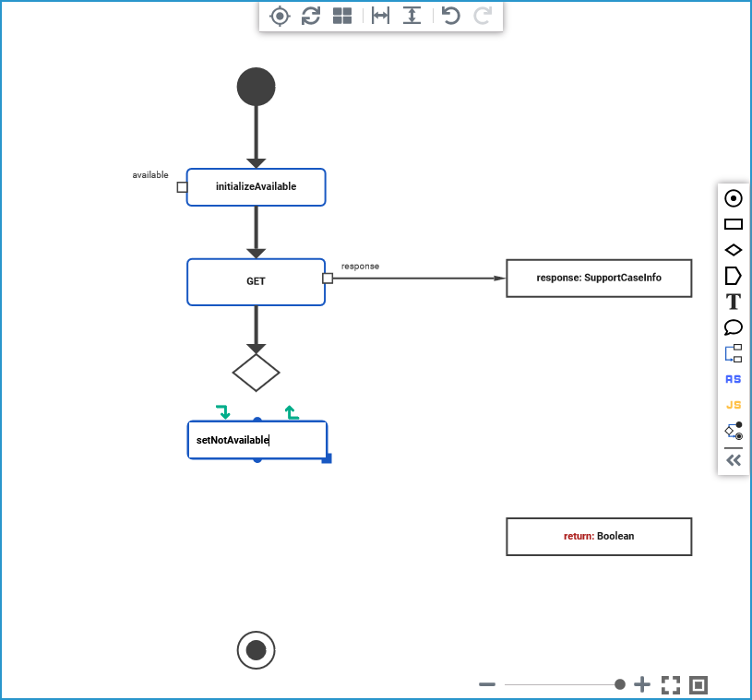The height and width of the screenshot is (700, 752).
Task: Click the fit width icon
Action: click(x=380, y=16)
